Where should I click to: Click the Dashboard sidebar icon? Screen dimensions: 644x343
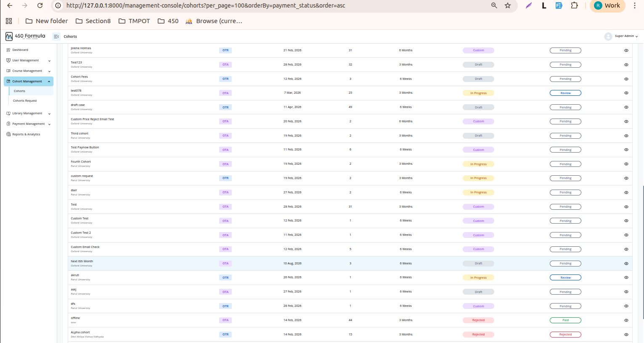click(x=8, y=50)
